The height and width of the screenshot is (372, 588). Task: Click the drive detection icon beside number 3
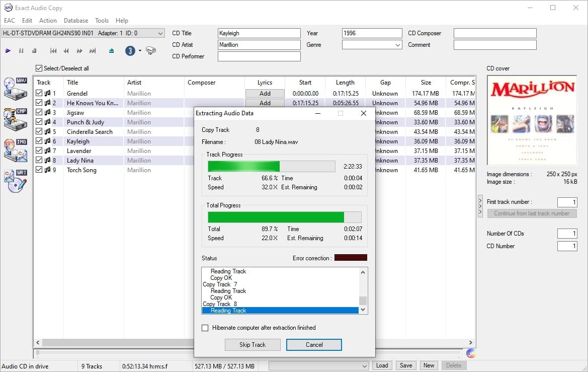[150, 51]
